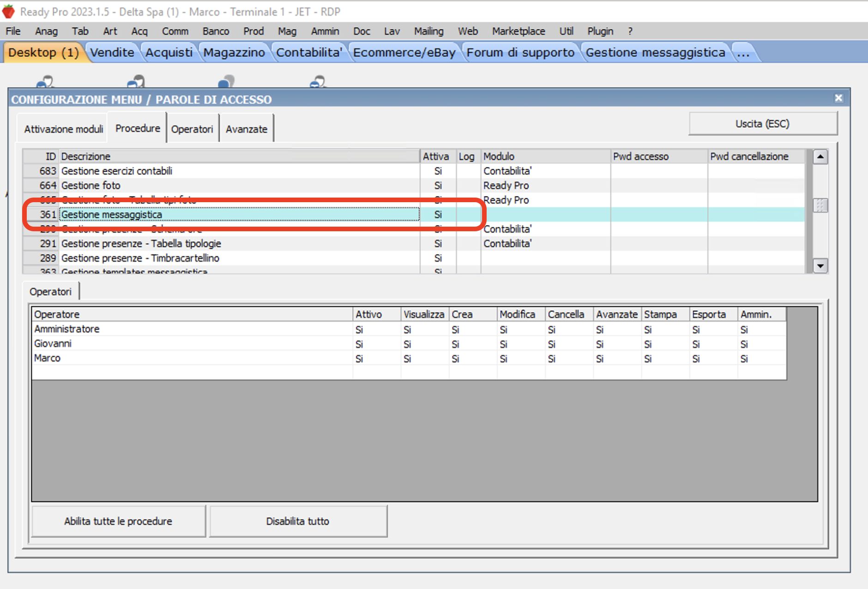Viewport: 868px width, 589px height.
Task: Select the Avanzate tab
Action: coord(247,129)
